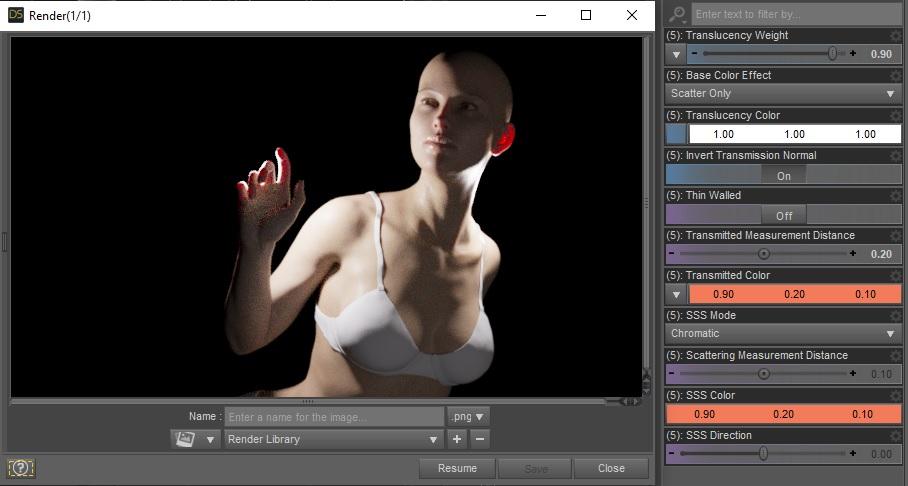Close the Render window with X
Viewport: 908px width, 486px height.
tap(632, 15)
